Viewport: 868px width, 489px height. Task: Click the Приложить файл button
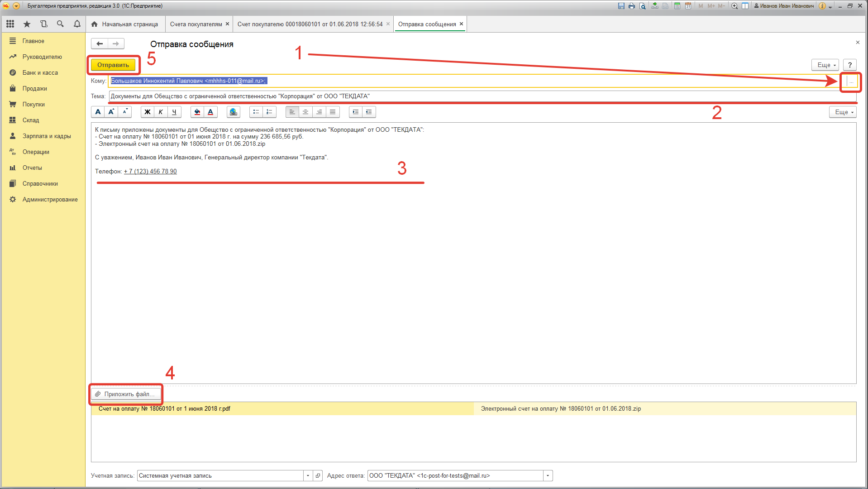[x=126, y=394]
